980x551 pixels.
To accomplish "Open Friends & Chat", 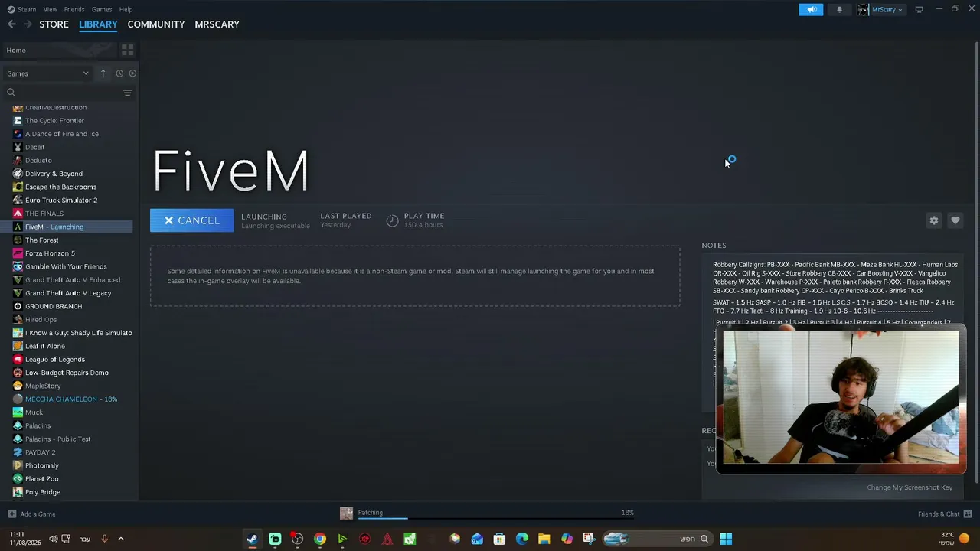I will click(944, 514).
